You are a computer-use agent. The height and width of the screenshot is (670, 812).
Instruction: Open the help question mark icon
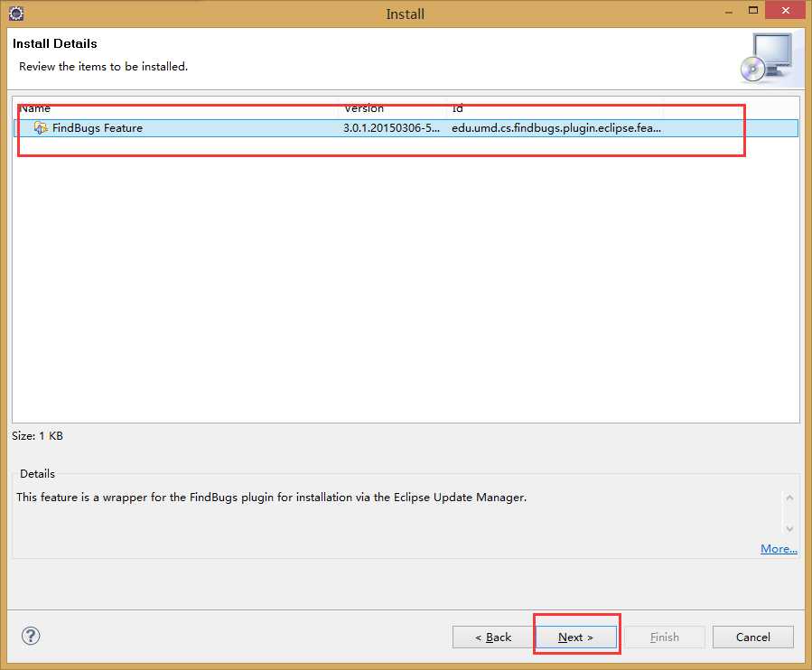pos(31,636)
